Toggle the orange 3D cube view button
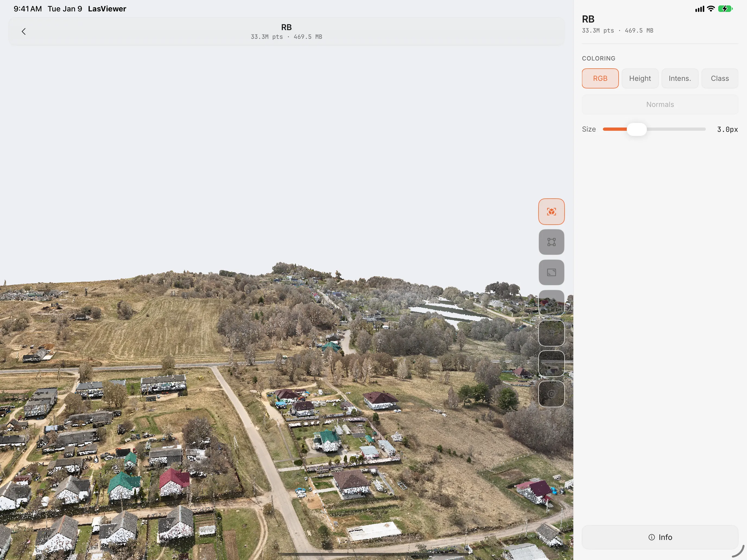 pos(551,212)
